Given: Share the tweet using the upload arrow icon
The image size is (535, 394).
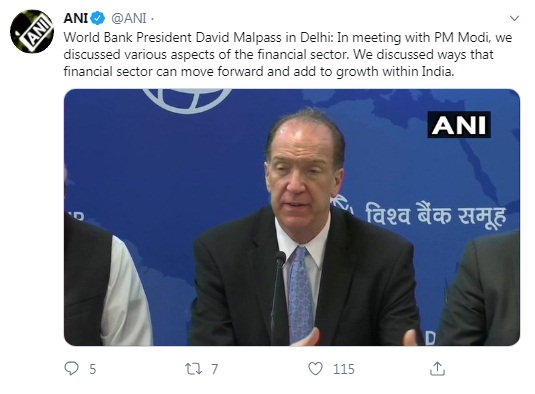Looking at the screenshot, I should click(x=437, y=369).
